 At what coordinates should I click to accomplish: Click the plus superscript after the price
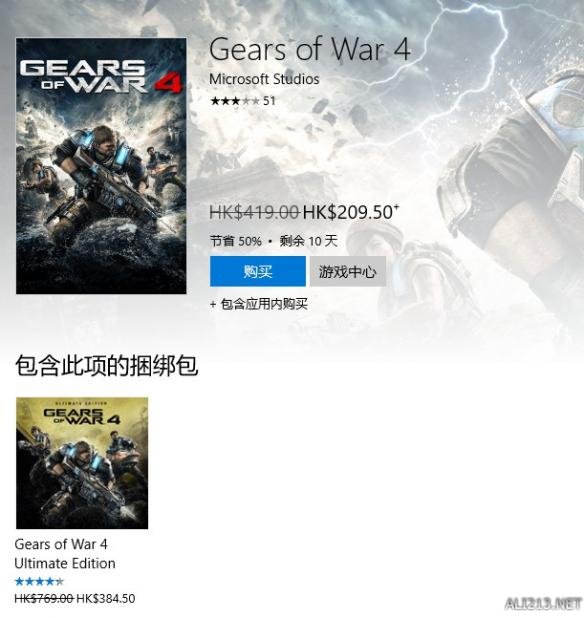point(396,207)
